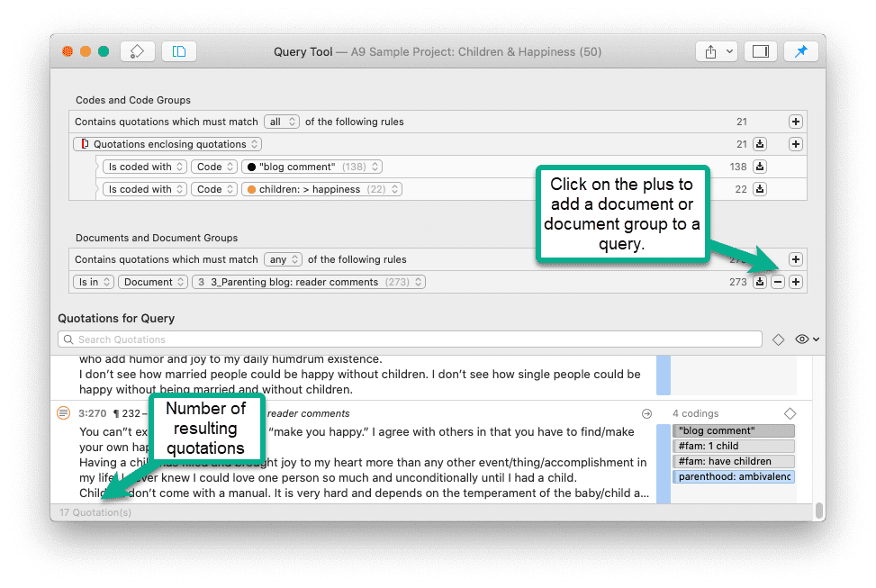Screen dimensions: 876x588
Task: Open Quotations enclosing quotations operator dropdown
Action: click(x=167, y=144)
